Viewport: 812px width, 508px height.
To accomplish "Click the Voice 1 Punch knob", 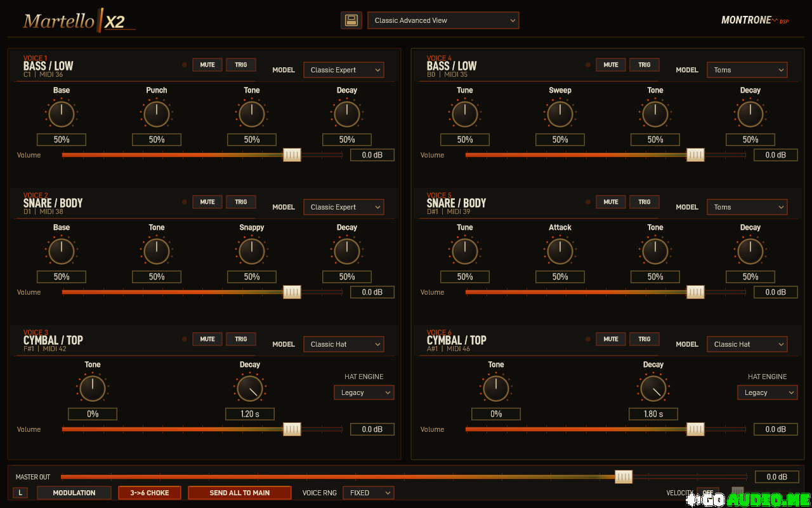I will [157, 114].
